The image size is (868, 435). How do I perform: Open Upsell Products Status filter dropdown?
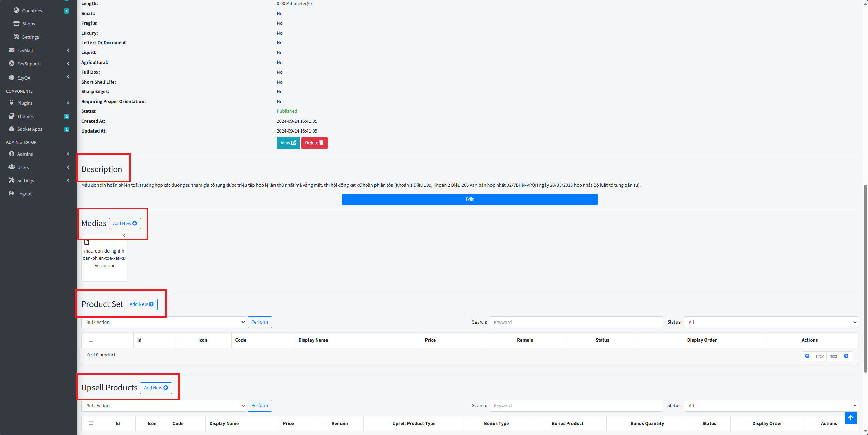[x=771, y=405]
